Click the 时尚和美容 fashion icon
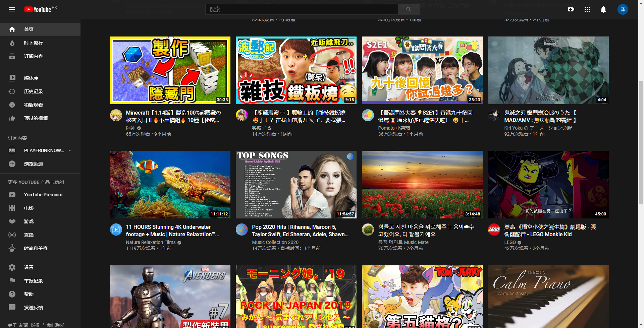This screenshot has height=328, width=644. (x=12, y=248)
